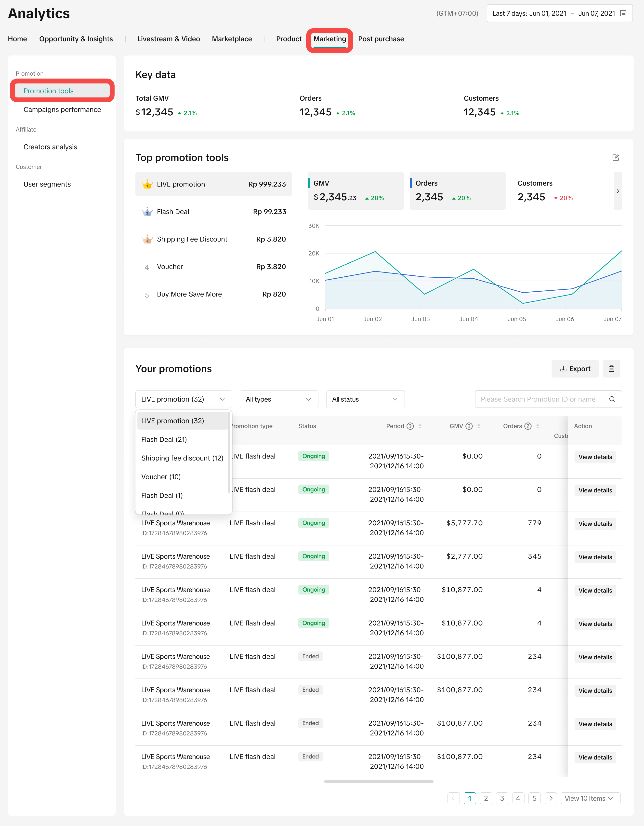Click the clipboard icon beside Export

point(611,369)
